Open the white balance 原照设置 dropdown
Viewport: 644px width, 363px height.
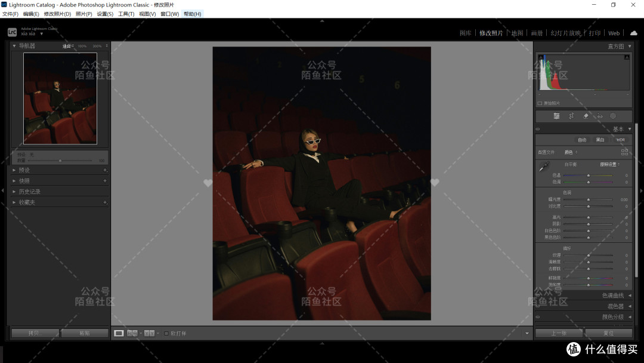[609, 164]
